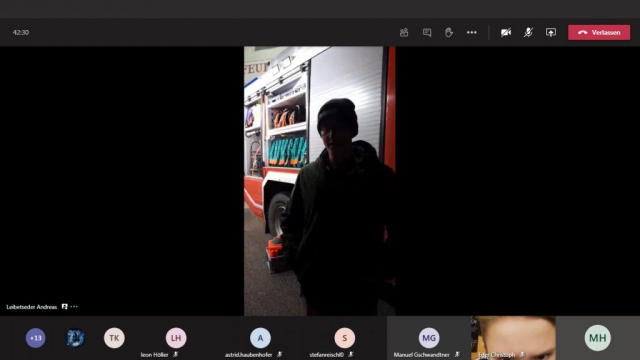Open the share content tray
This screenshot has height=360, width=640.
[x=551, y=33]
